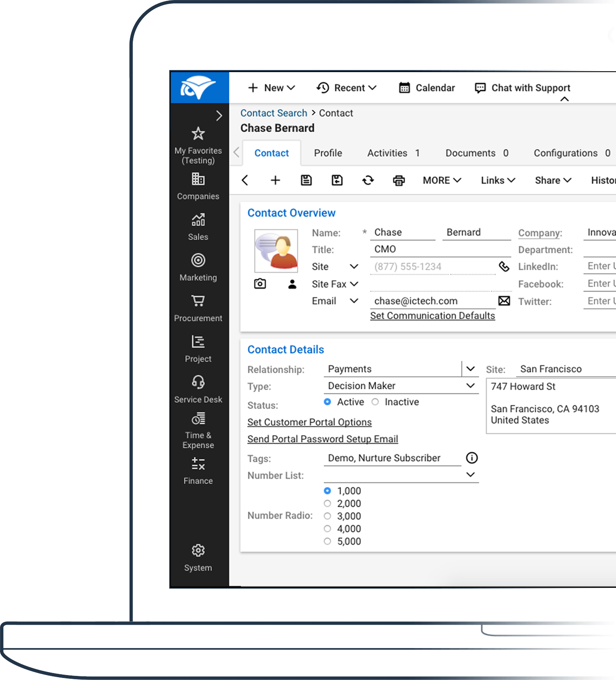616x680 pixels.
Task: Switch to the Documents tab
Action: (x=477, y=153)
